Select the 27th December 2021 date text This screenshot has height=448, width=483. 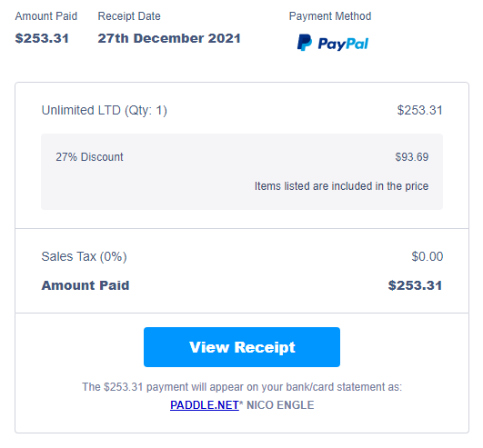[169, 38]
